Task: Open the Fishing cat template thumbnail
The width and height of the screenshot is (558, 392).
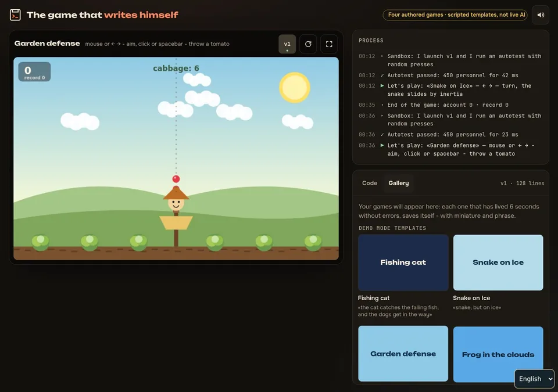Action: pos(403,262)
